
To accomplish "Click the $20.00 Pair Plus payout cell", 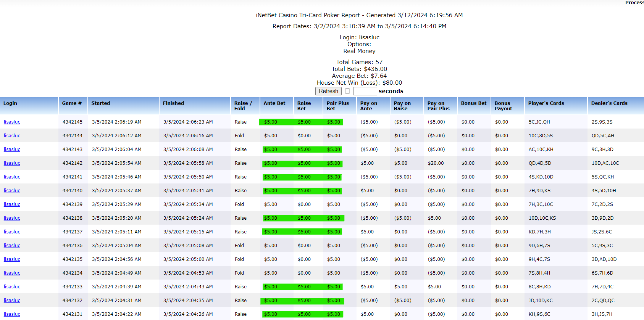I will pos(436,163).
